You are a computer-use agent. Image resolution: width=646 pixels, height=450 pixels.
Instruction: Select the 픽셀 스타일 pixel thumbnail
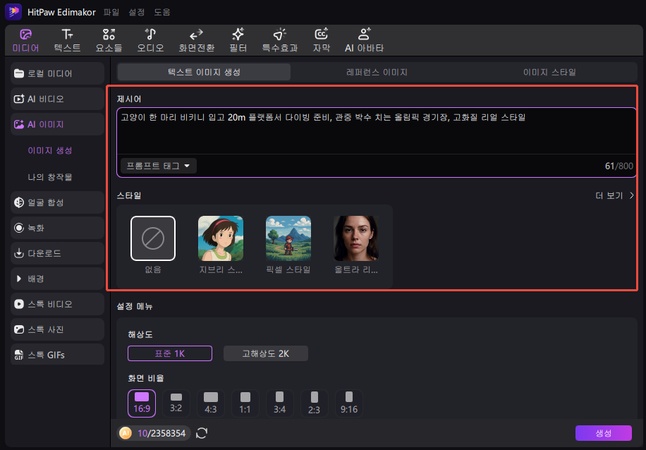[x=288, y=239]
